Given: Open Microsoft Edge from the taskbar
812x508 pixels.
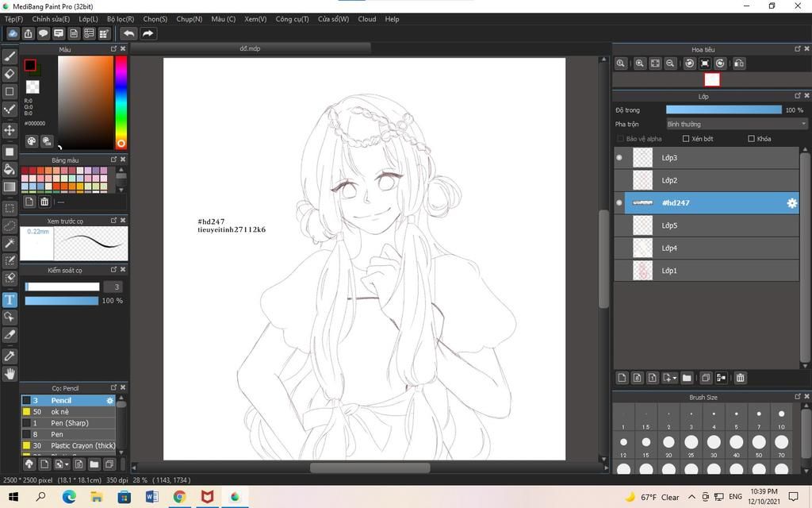Looking at the screenshot, I should [69, 497].
